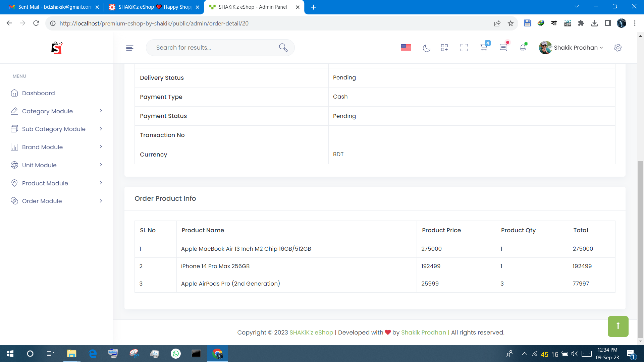644x362 pixels.
Task: Open the notifications bell icon
Action: click(523, 48)
